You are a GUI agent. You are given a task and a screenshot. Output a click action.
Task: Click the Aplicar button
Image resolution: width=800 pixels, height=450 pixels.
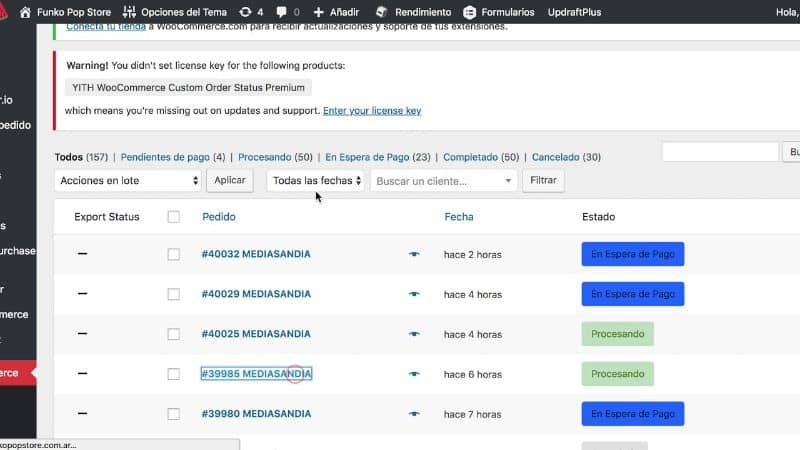point(230,181)
